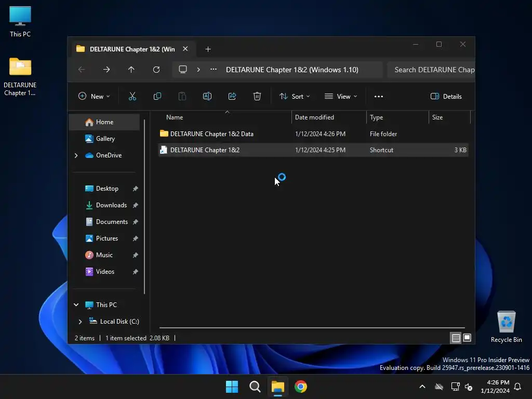Image resolution: width=532 pixels, height=399 pixels.
Task: Select the Recycle Bin desktop icon
Action: [x=506, y=326]
